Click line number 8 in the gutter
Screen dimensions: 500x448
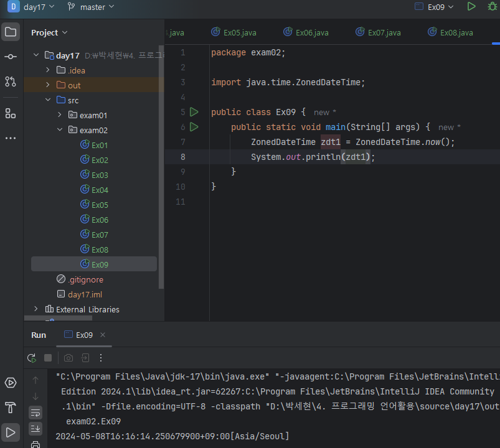(x=182, y=157)
